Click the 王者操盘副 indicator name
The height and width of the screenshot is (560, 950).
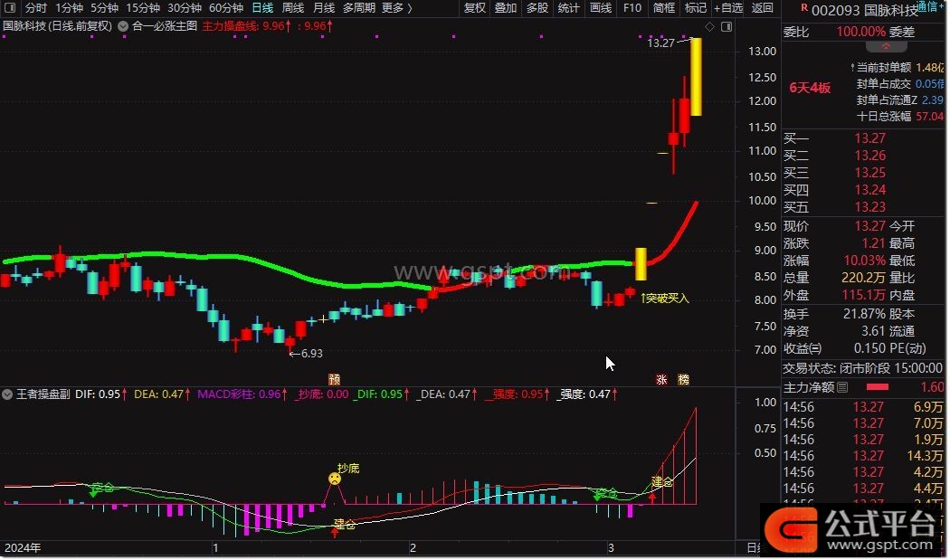tap(43, 394)
